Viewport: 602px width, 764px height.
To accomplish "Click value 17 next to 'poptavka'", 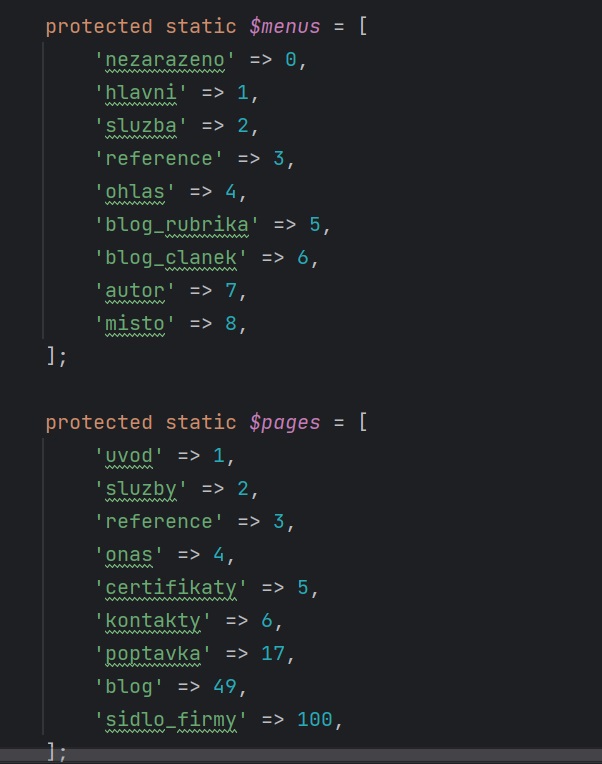I will [x=273, y=654].
